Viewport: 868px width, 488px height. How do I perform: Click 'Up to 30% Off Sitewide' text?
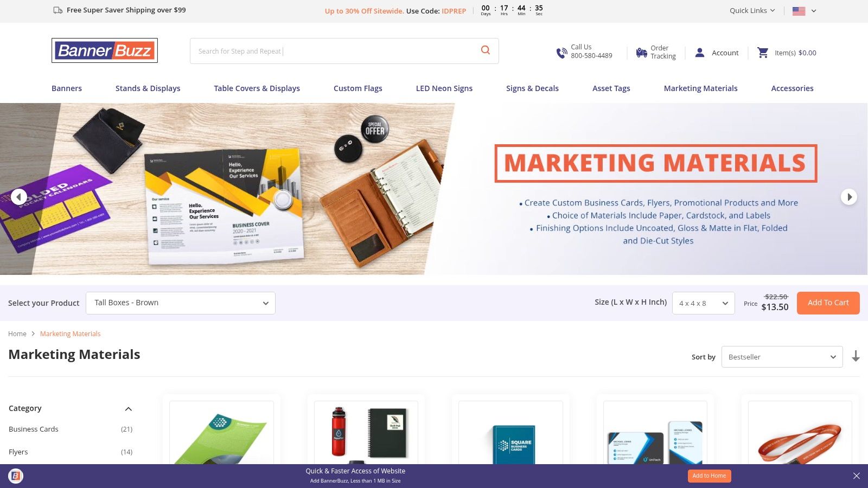[364, 11]
